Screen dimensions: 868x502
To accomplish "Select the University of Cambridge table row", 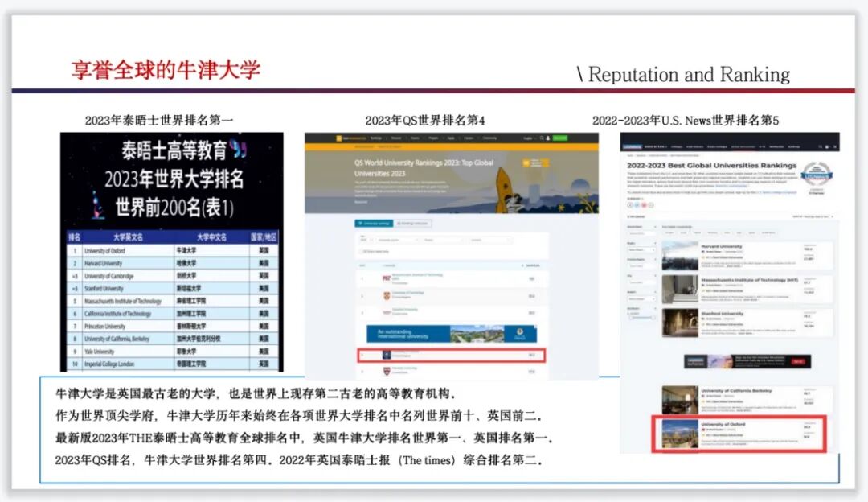I will [x=172, y=276].
